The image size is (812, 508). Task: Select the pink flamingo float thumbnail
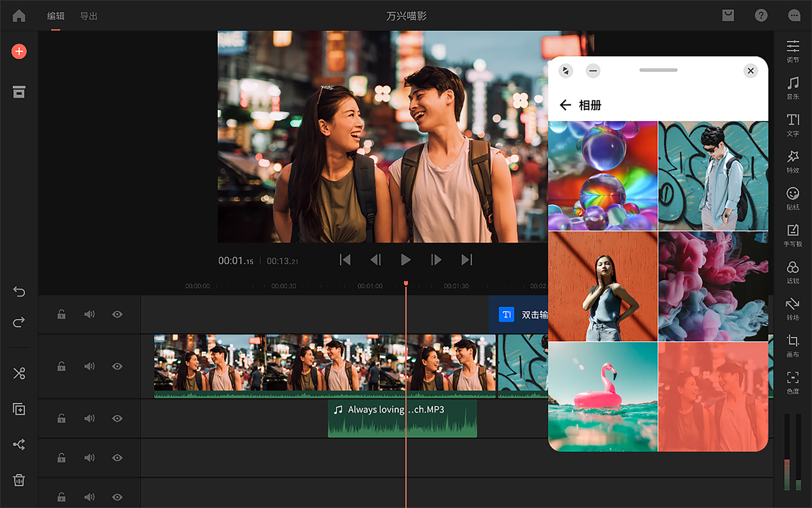(x=603, y=397)
